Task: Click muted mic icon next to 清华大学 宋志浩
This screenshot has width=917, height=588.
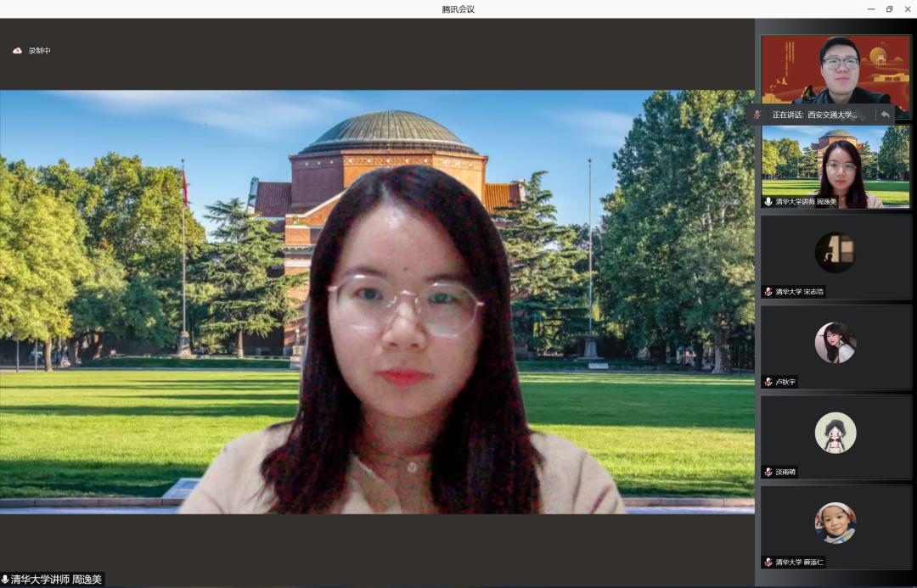Action: tap(768, 292)
